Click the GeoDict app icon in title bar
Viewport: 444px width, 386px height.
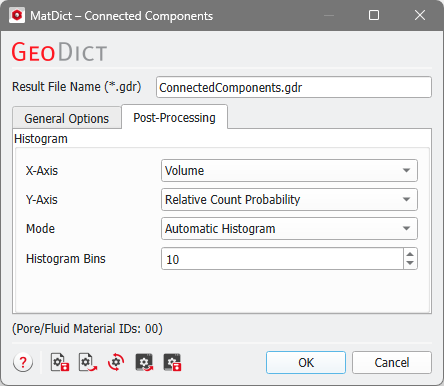pos(17,15)
